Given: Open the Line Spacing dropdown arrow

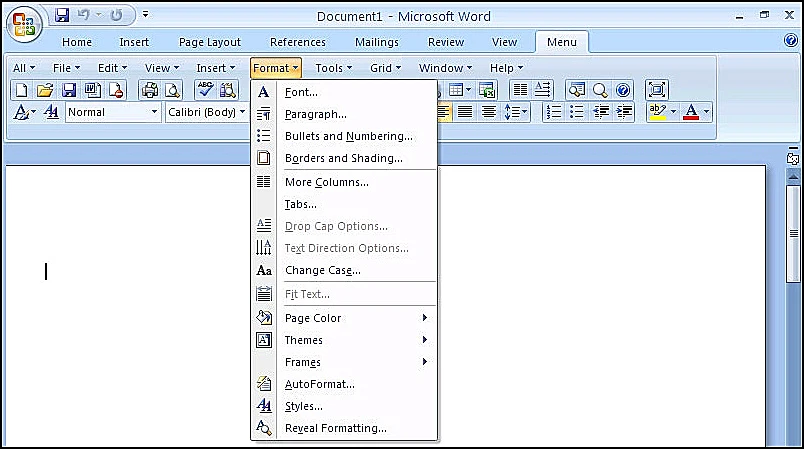Looking at the screenshot, I should click(524, 112).
